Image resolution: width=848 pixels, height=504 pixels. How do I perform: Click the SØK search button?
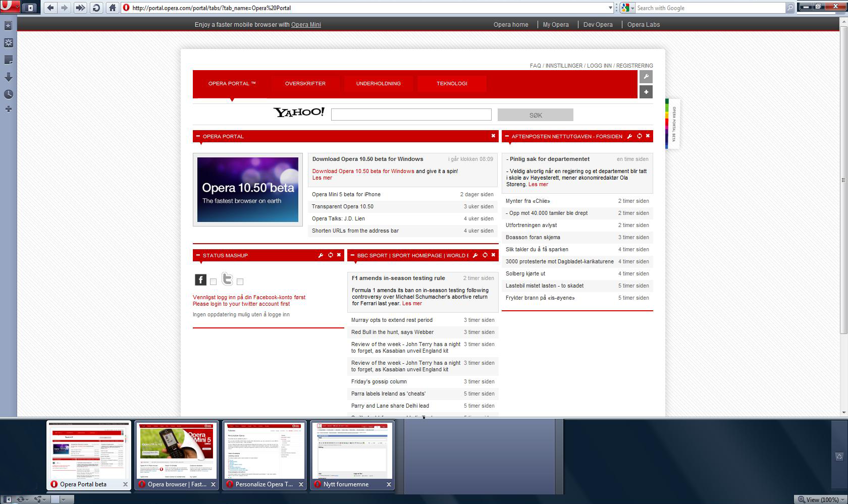(536, 115)
